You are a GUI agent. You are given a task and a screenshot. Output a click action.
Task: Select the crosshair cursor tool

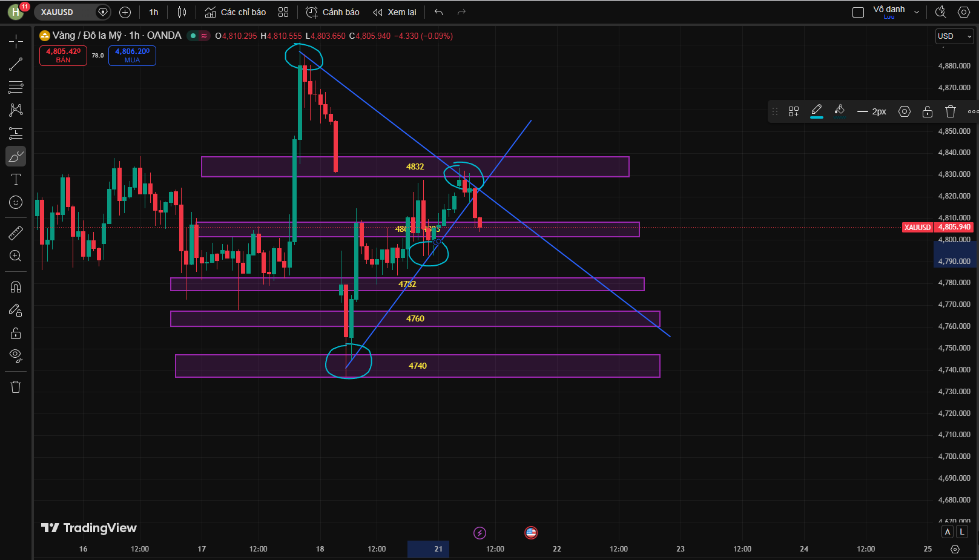coord(16,41)
